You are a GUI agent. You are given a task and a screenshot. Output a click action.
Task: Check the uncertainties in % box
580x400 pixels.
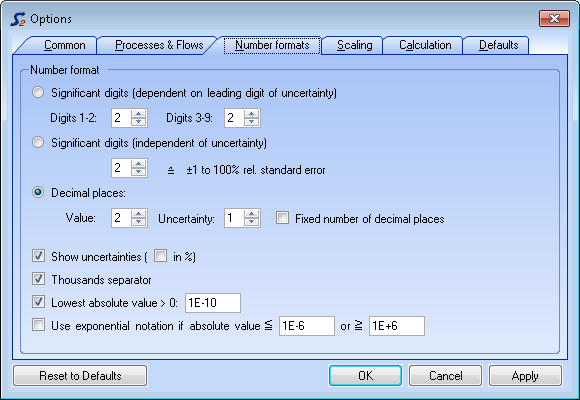(x=160, y=255)
